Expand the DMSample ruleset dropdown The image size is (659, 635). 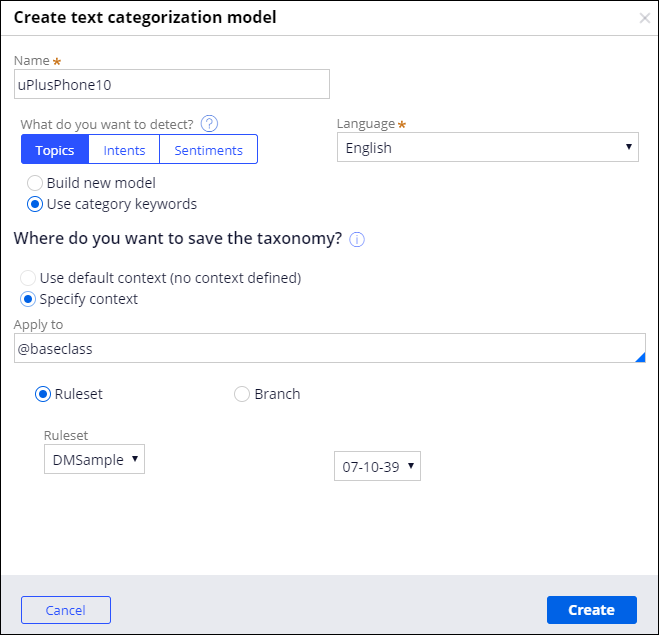coord(94,460)
